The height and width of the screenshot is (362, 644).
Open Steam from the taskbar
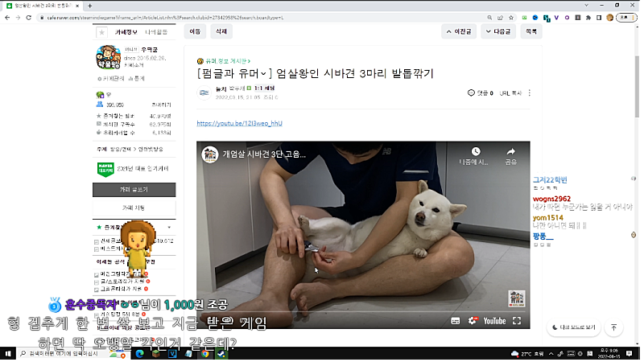221,353
